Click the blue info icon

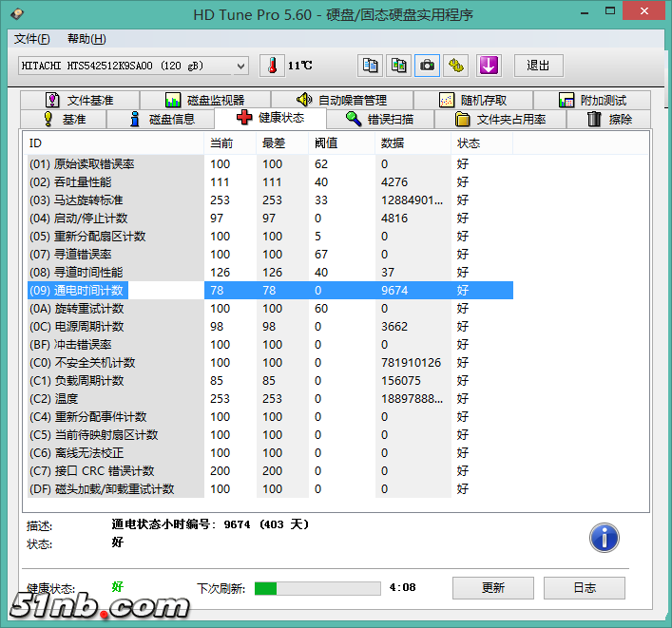click(604, 538)
